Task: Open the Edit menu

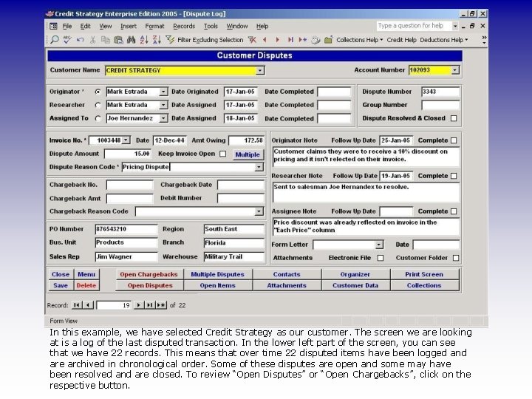Action: [x=85, y=26]
